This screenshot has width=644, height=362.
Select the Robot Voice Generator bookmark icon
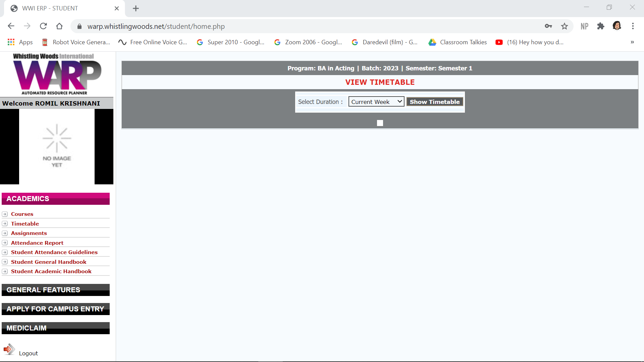(45, 42)
